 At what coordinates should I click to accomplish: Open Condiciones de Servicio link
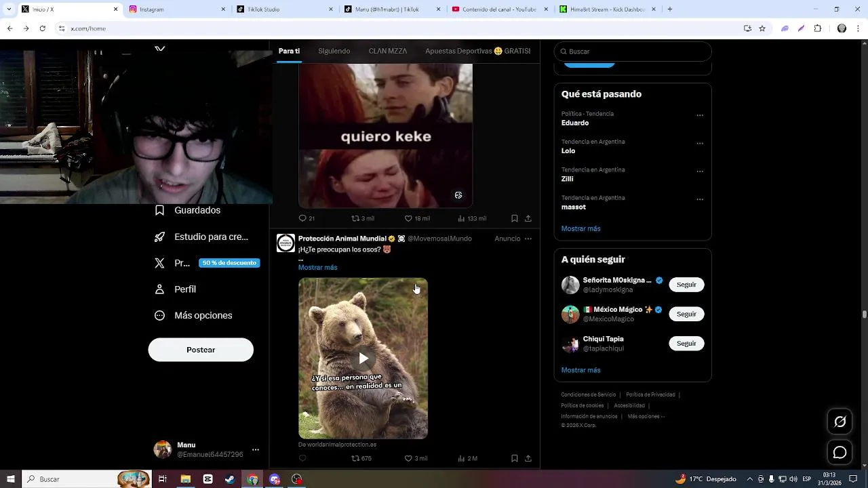(588, 394)
